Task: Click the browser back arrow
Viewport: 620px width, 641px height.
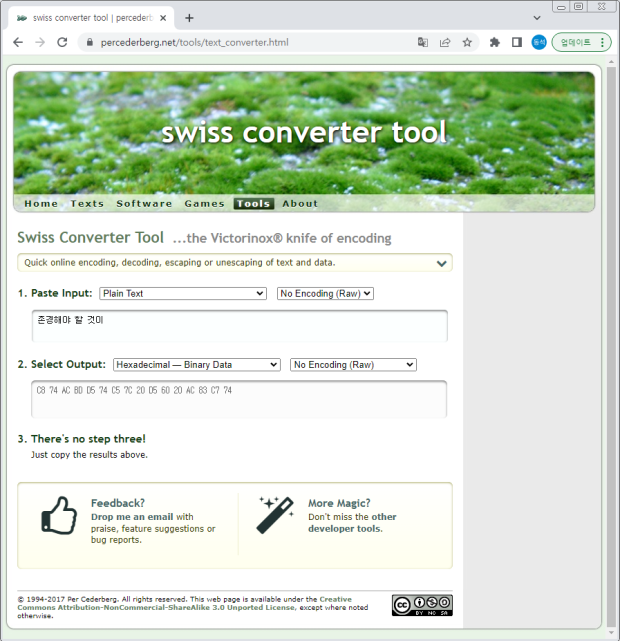Action: (x=18, y=42)
